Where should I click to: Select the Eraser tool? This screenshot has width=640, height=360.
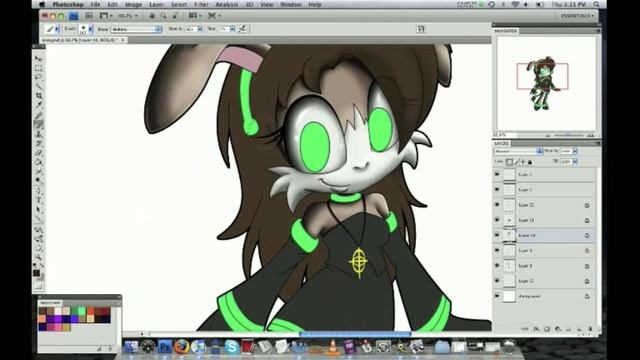[38, 153]
